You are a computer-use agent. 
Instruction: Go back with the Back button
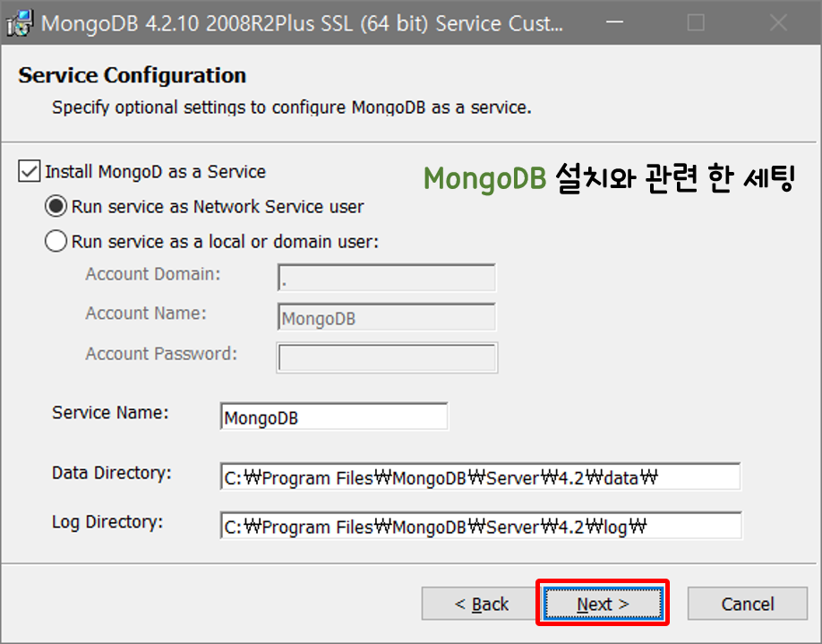click(x=481, y=604)
